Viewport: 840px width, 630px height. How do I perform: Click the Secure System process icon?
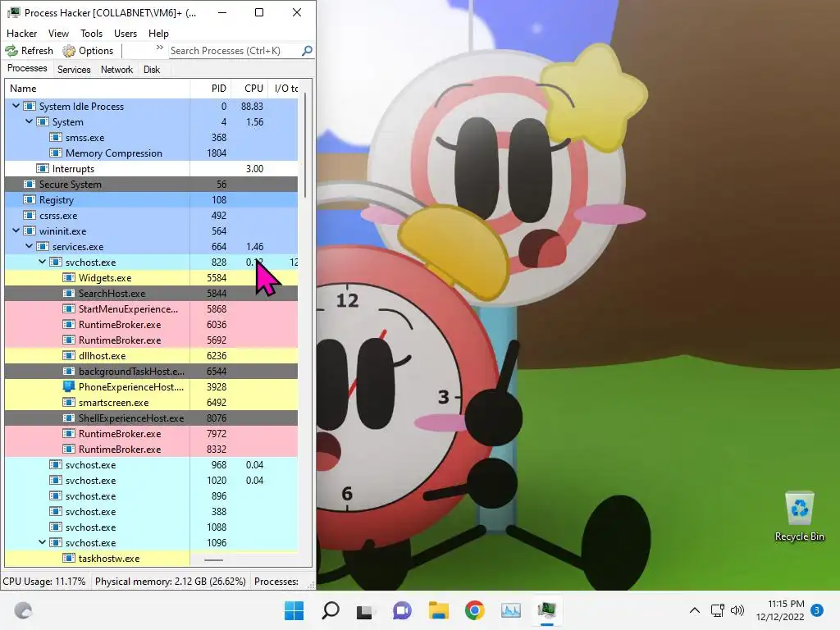(30, 184)
